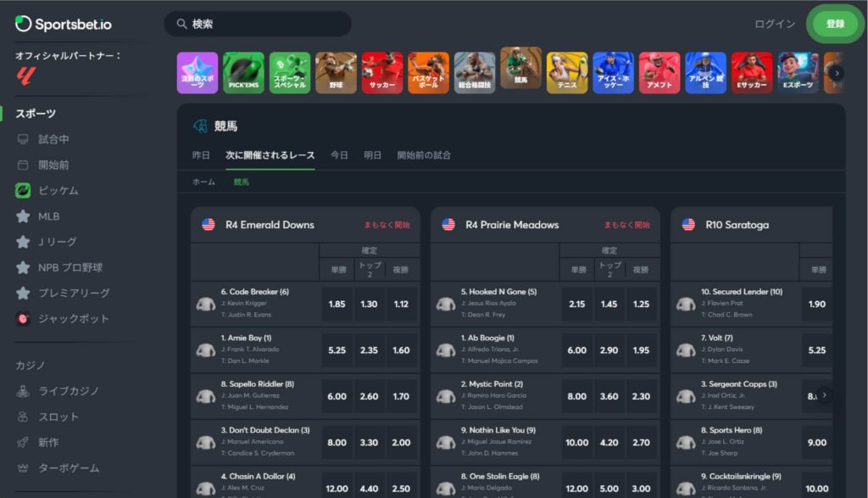The image size is (868, 498).
Task: Open the 注目のスポーツ category tile
Action: click(198, 73)
